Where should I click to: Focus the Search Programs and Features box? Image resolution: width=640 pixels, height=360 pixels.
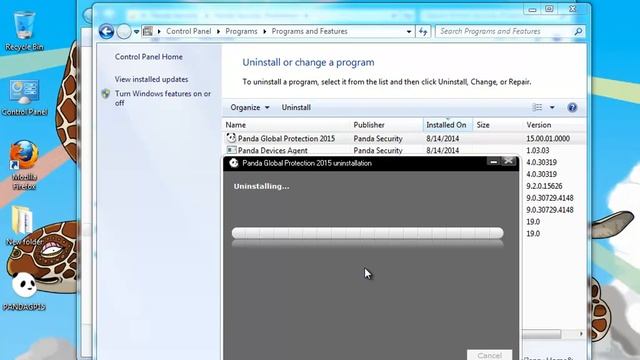tap(504, 31)
